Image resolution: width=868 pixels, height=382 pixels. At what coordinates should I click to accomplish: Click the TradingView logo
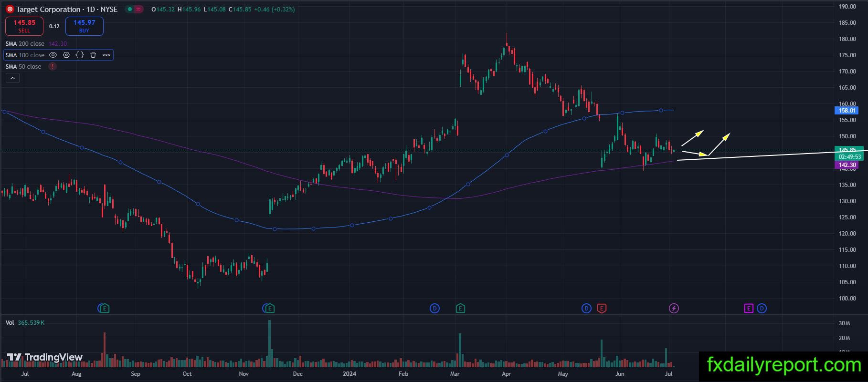pyautogui.click(x=45, y=357)
